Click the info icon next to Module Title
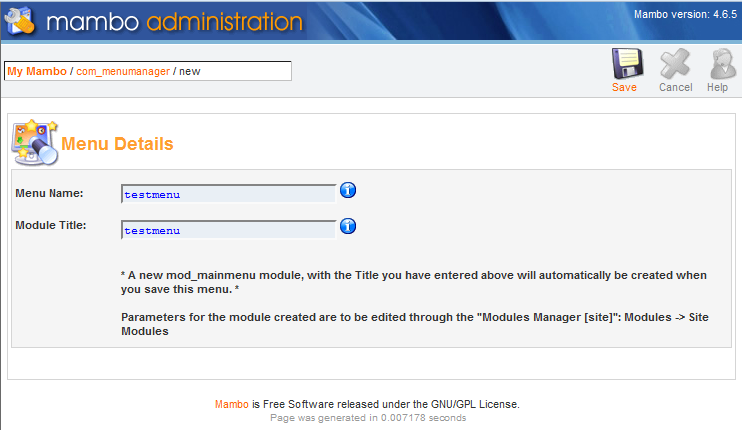This screenshot has width=742, height=430. coord(348,226)
